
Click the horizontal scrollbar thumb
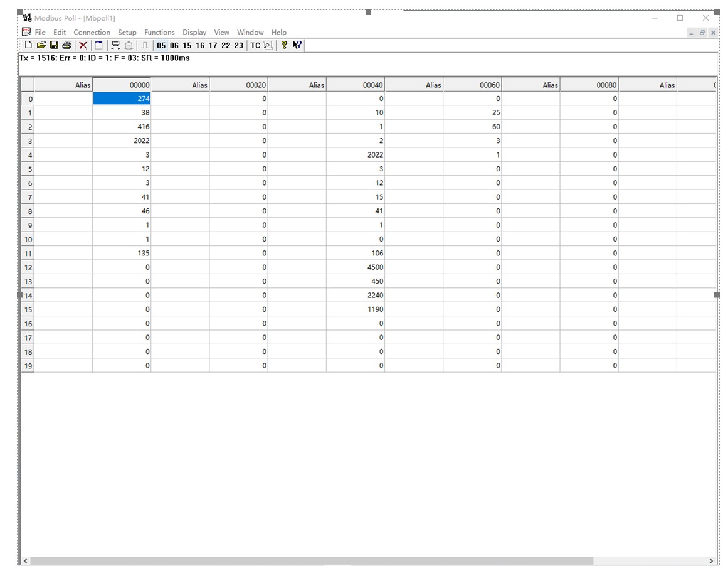pyautogui.click(x=312, y=561)
